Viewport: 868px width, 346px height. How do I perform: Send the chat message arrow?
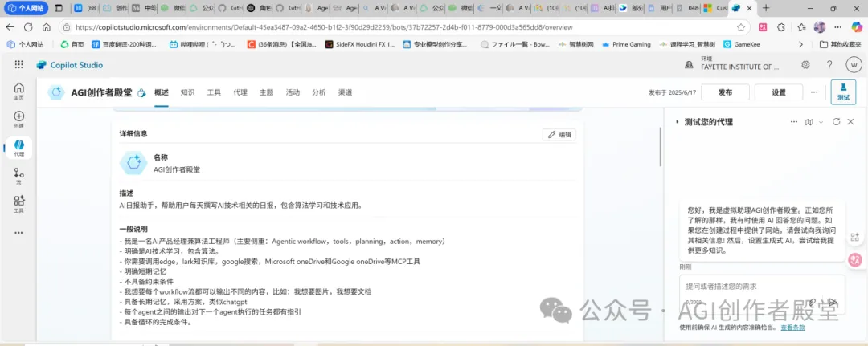(832, 303)
